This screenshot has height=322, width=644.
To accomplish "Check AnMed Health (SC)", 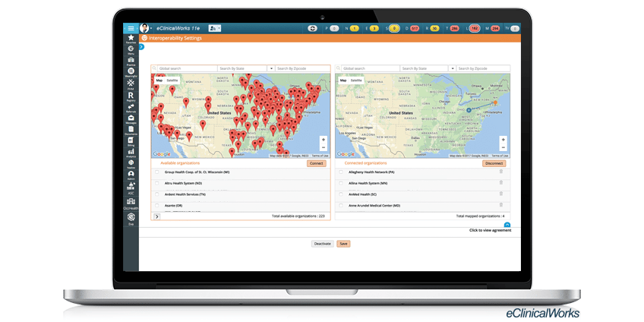I will [340, 194].
